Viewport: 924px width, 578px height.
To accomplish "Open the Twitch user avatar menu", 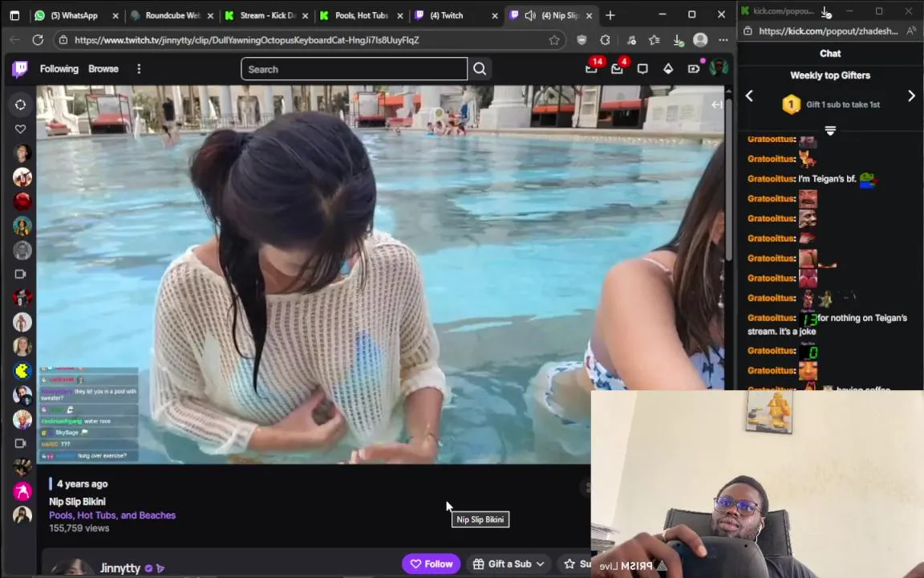I will pos(719,68).
